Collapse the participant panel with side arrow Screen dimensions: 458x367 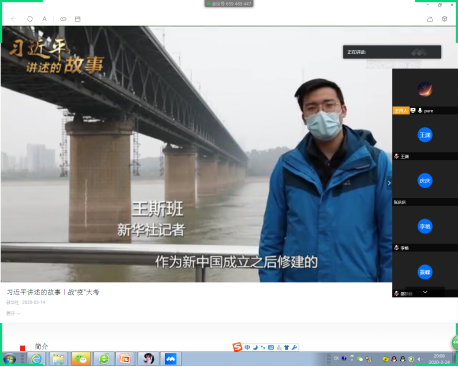tap(389, 183)
